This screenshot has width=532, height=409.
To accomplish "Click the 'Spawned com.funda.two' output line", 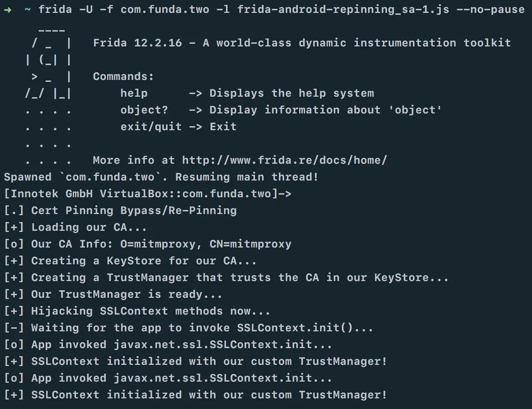I will (x=161, y=177).
